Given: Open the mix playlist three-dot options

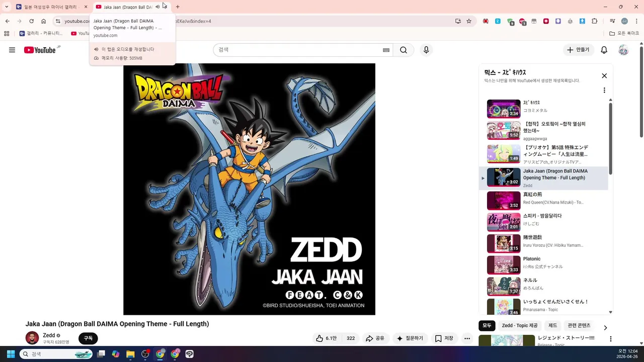Looking at the screenshot, I should [x=604, y=90].
